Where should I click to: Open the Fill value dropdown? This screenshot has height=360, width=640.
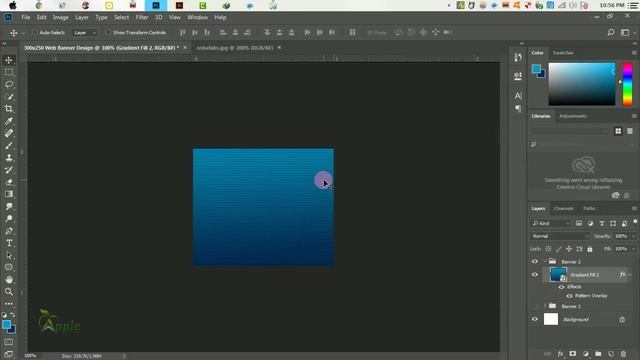click(633, 249)
